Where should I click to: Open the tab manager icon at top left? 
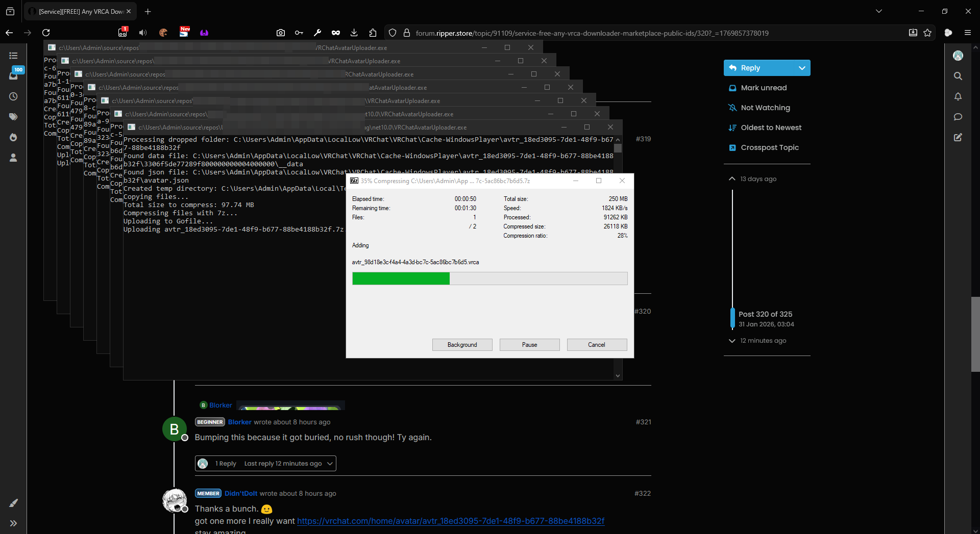click(10, 11)
